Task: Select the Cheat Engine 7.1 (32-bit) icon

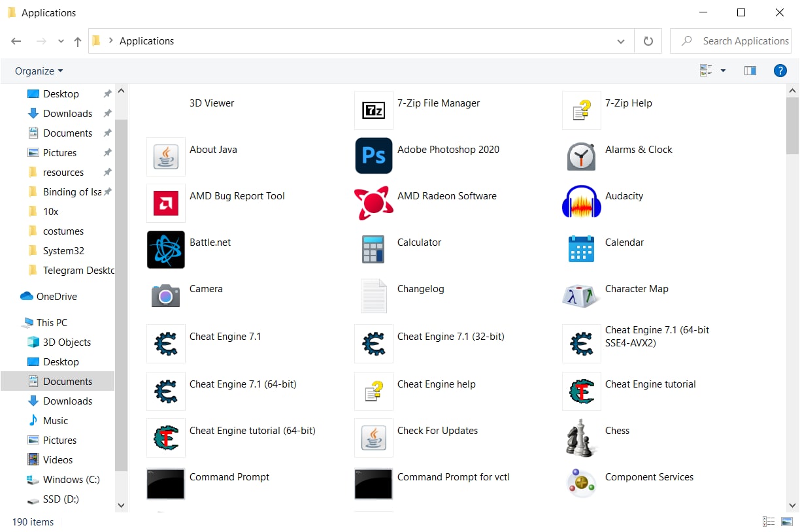Action: [374, 344]
